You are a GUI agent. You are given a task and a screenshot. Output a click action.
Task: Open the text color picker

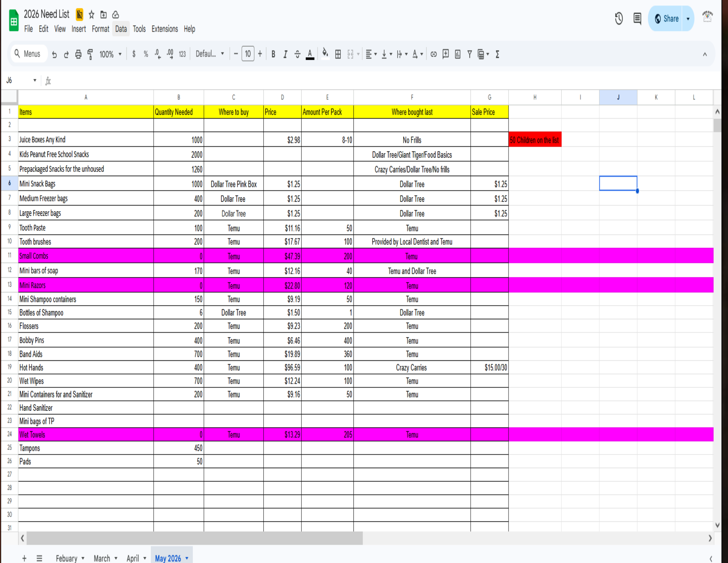click(x=310, y=54)
